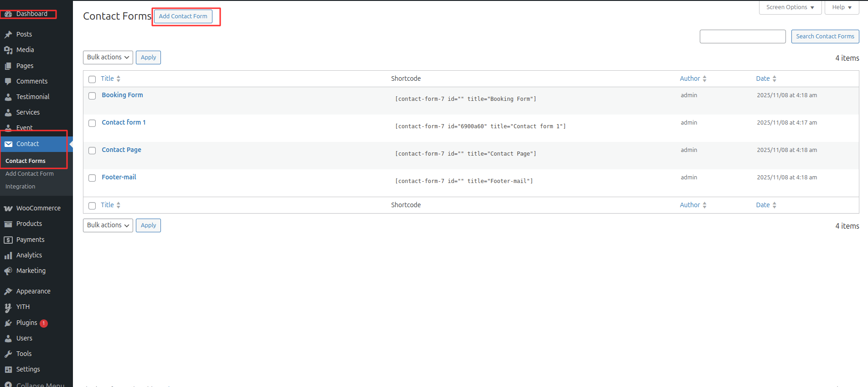The height and width of the screenshot is (387, 868).
Task: Click the Add Contact Form button
Action: pyautogui.click(x=183, y=16)
